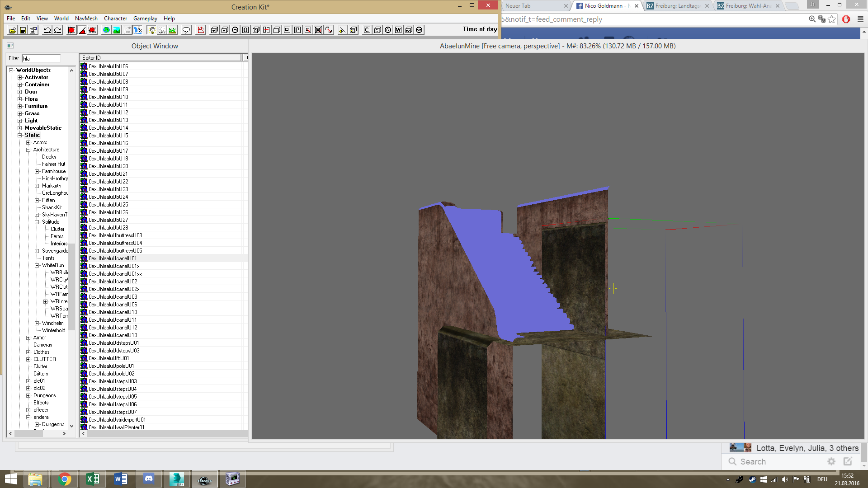Image resolution: width=868 pixels, height=488 pixels.
Task: Expand the Container tree node
Action: point(20,85)
